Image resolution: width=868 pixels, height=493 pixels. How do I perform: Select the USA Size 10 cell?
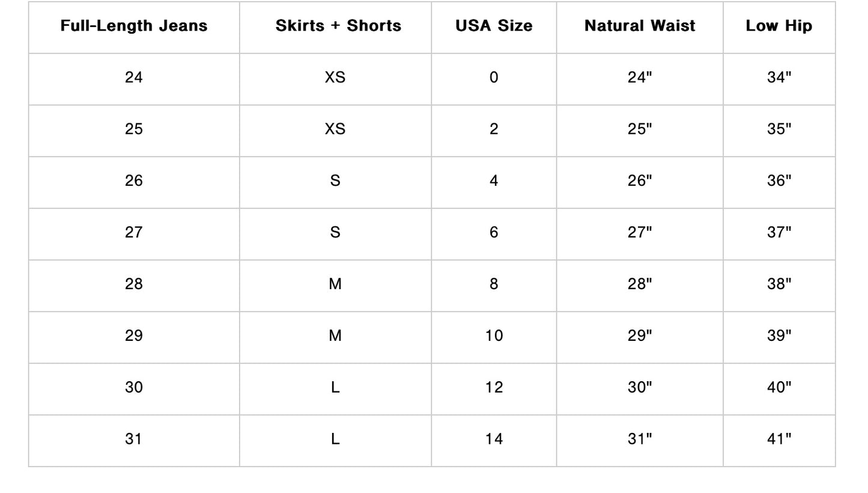(494, 336)
